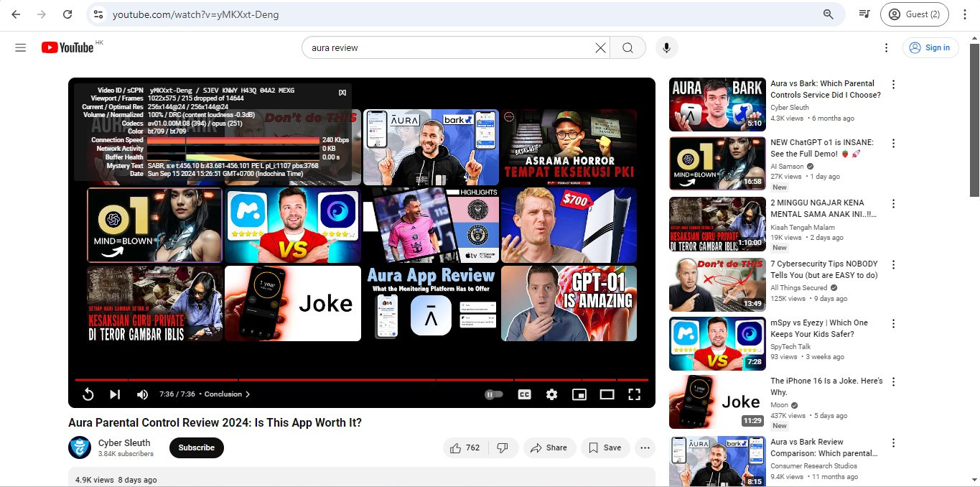Toggle closed captions CC
Viewport: 980px width, 487px height.
pos(525,394)
